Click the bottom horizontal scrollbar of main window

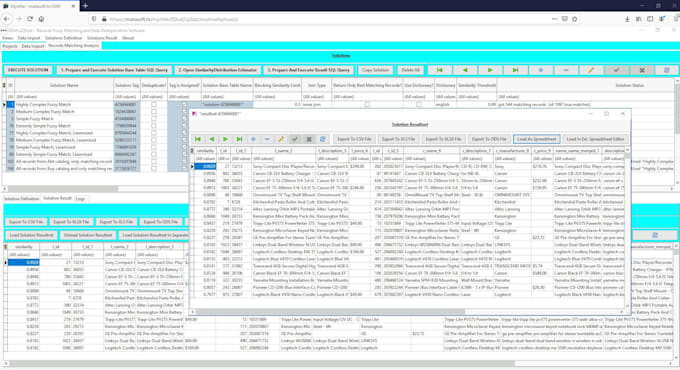262,364
